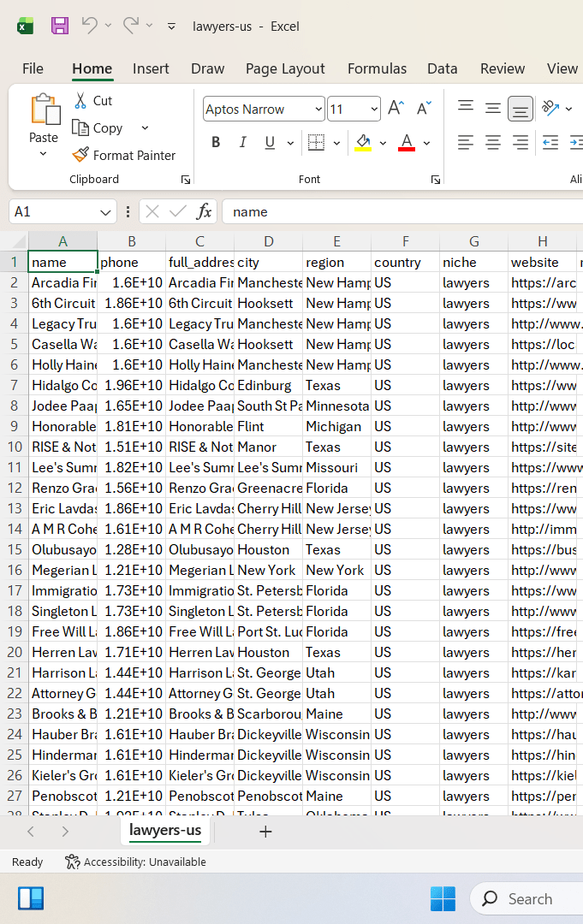Open the Copy options dropdown arrow

[145, 127]
